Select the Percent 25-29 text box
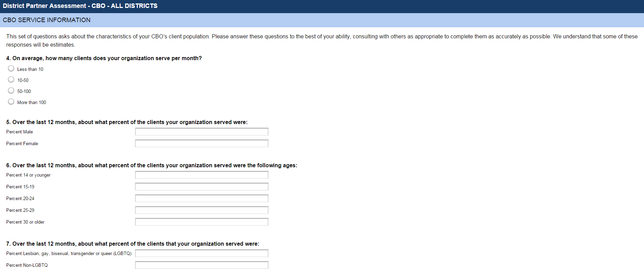 click(x=201, y=210)
